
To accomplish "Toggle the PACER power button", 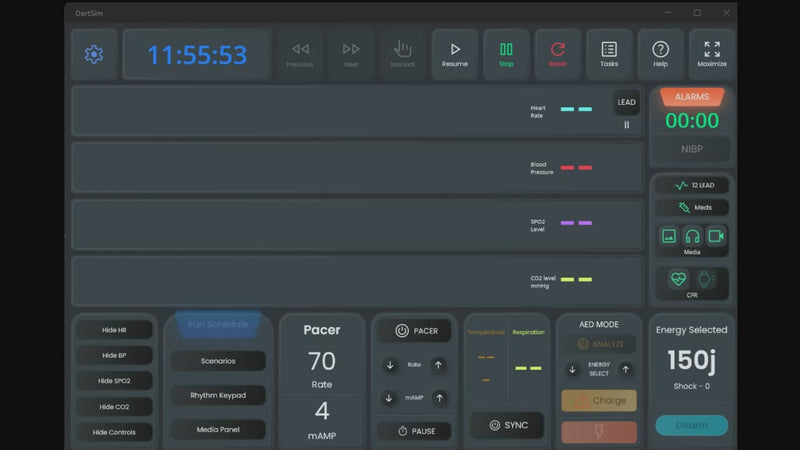I will pos(415,331).
